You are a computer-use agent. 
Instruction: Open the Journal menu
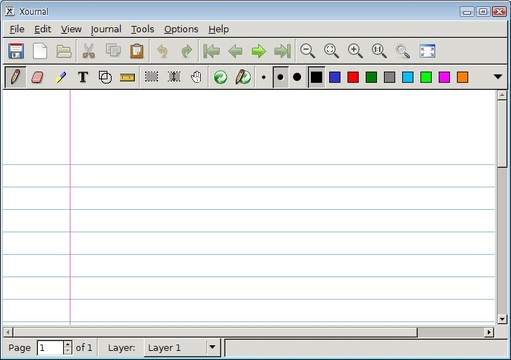click(106, 29)
